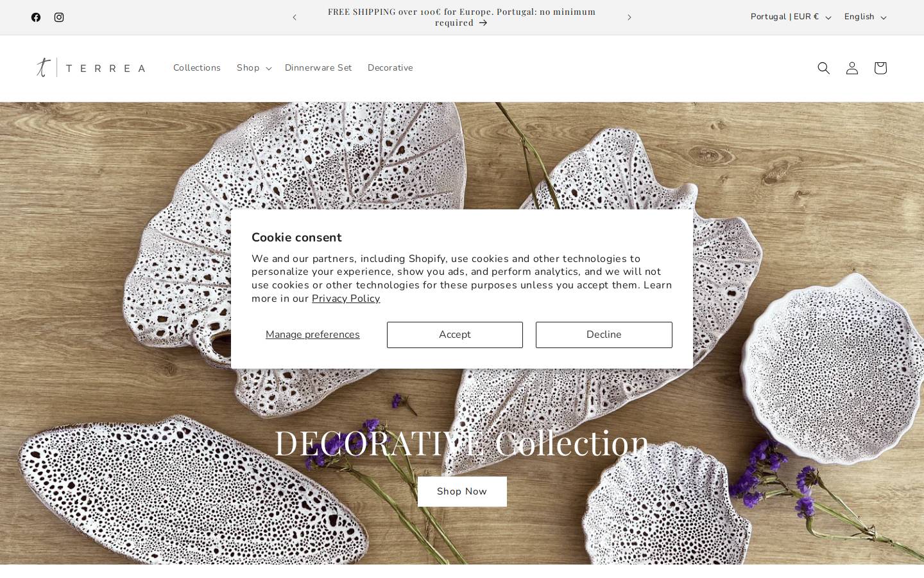Viewport: 924px width, 578px height.
Task: Go to the Collections menu item
Action: click(x=197, y=68)
